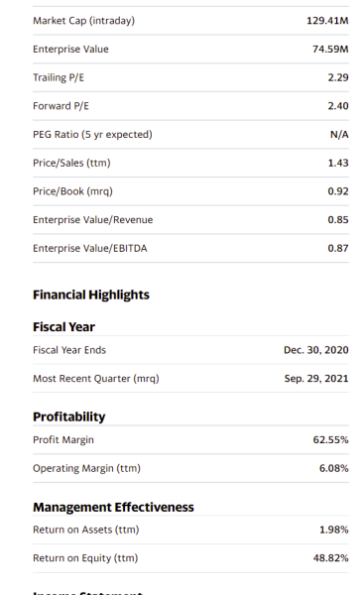
Task: Click the Financial Highlights heading
Action: point(91,295)
